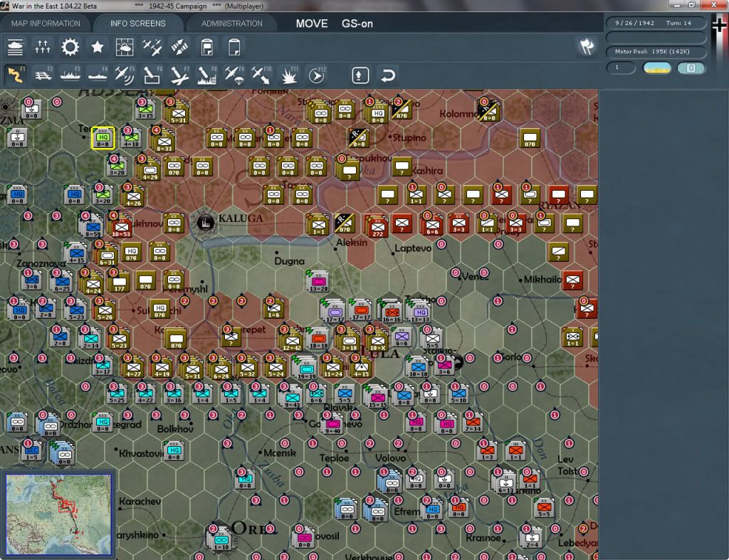This screenshot has width=729, height=560.
Task: Click the crossed white flags icon
Action: click(x=587, y=46)
